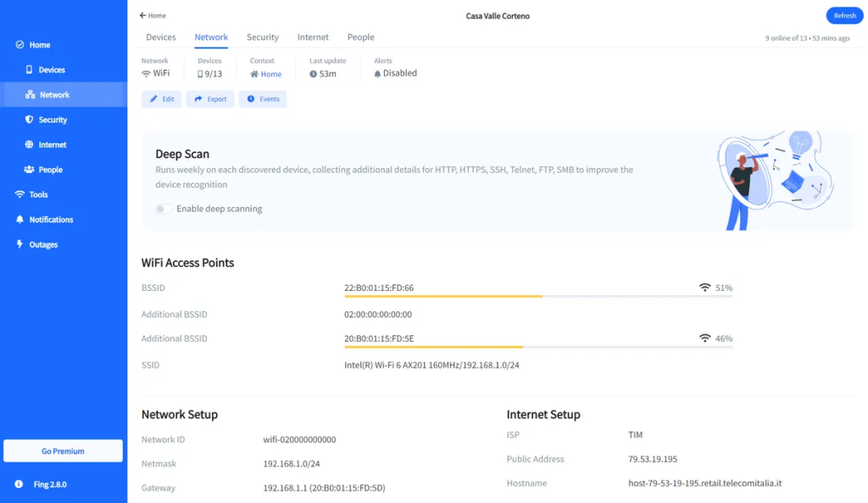This screenshot has width=868, height=503.
Task: Enable deep scanning
Action: pyautogui.click(x=162, y=208)
